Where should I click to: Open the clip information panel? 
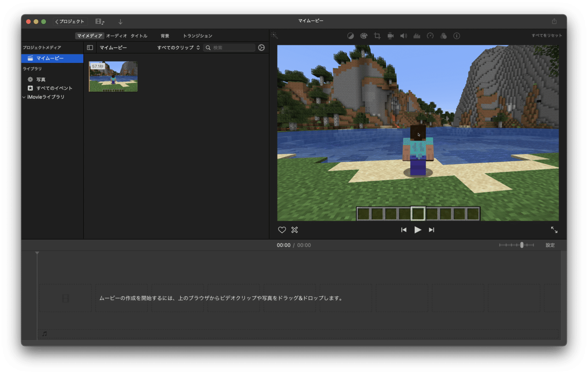(x=456, y=36)
